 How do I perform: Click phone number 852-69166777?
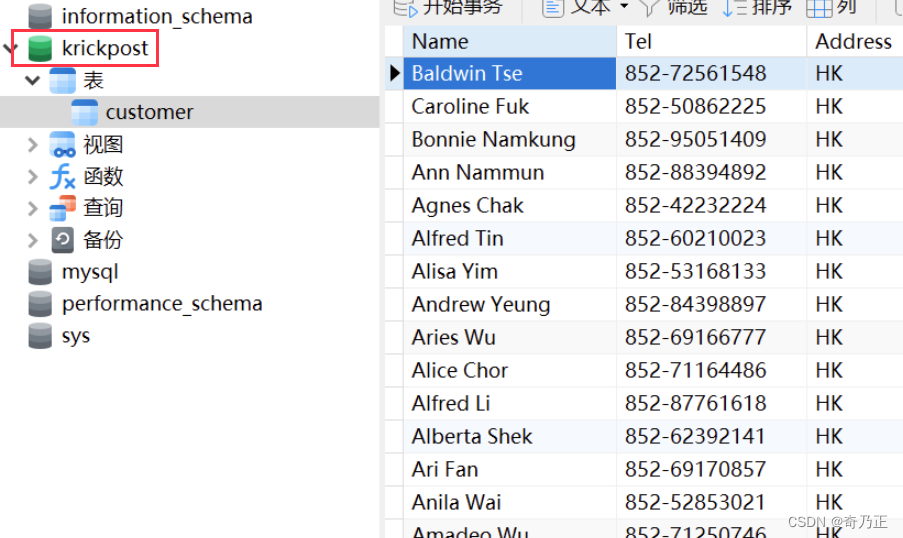pos(696,338)
